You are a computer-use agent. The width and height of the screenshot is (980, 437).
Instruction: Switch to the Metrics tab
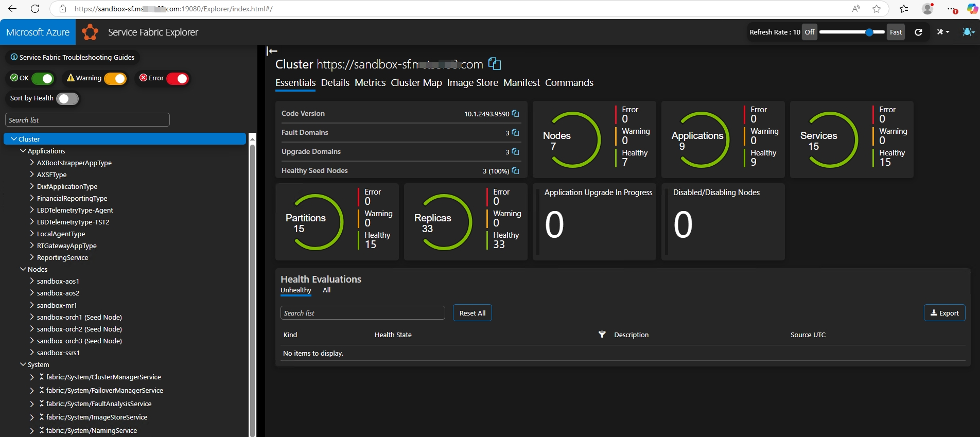[370, 82]
